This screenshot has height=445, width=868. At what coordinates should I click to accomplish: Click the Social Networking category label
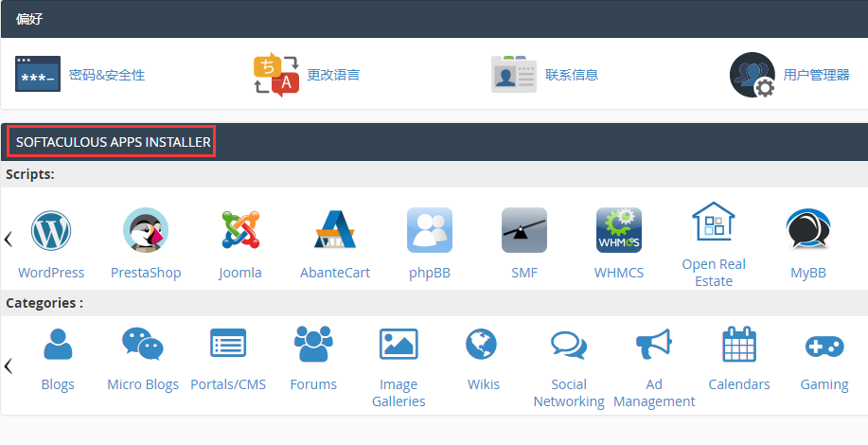(569, 393)
